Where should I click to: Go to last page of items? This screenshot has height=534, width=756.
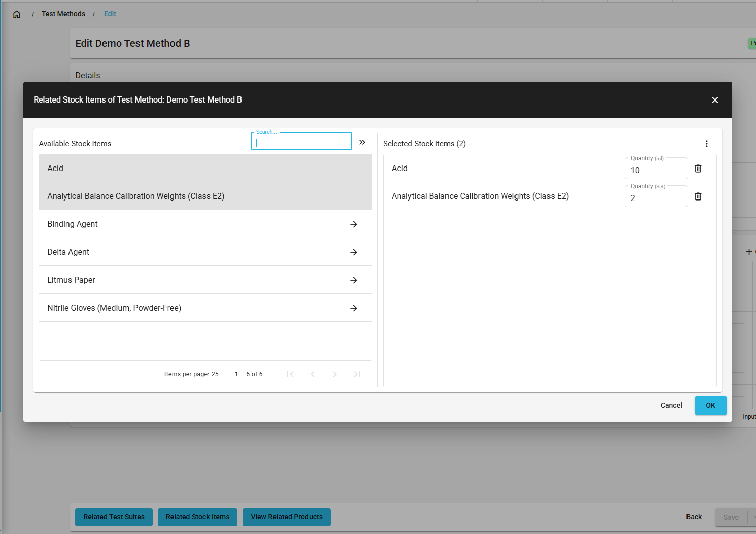tap(357, 374)
